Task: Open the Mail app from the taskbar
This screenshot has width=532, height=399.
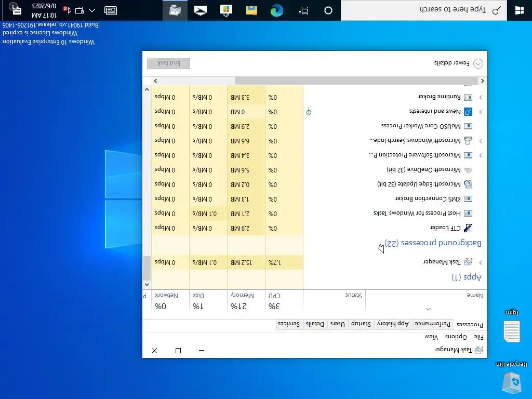Action: click(x=201, y=10)
